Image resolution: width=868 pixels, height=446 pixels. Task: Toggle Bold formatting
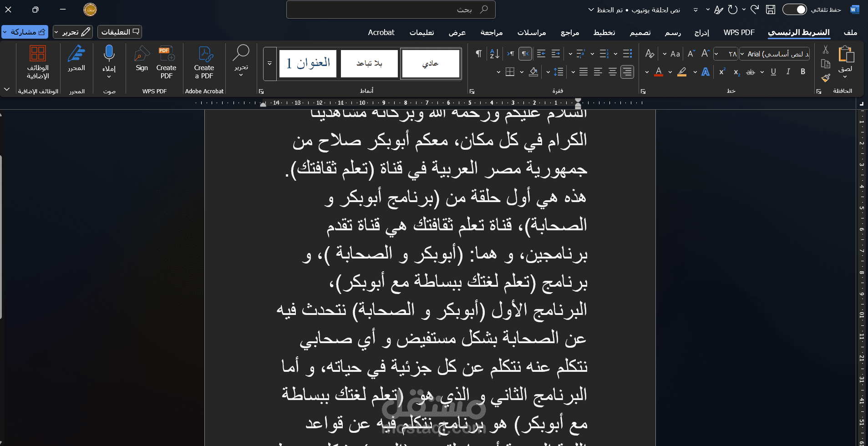click(803, 72)
